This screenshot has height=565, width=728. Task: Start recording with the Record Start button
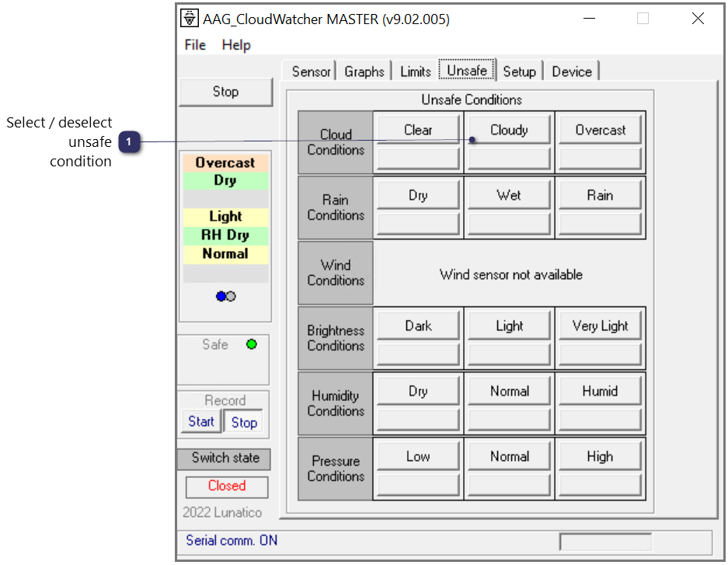[x=201, y=421]
